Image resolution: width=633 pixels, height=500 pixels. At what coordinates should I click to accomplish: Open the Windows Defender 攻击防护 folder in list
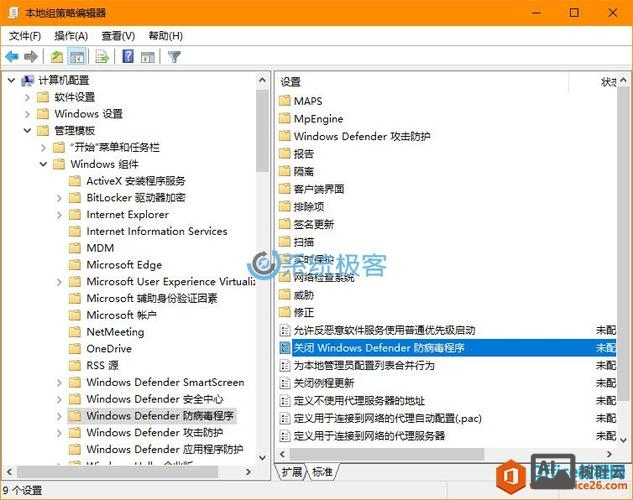[362, 136]
